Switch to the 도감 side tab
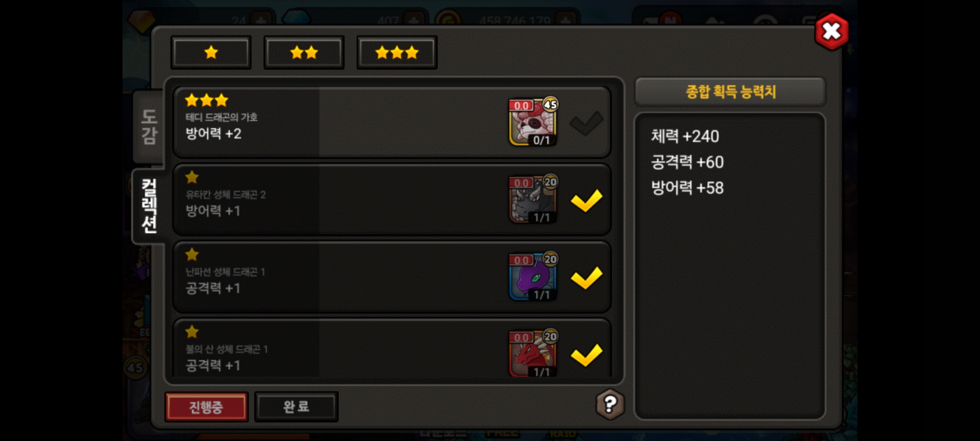Viewport: 980px width, 441px height. (149, 127)
